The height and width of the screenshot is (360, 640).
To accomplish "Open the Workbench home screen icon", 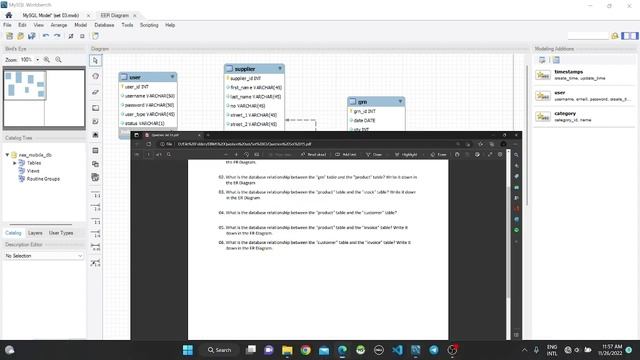I will point(9,15).
